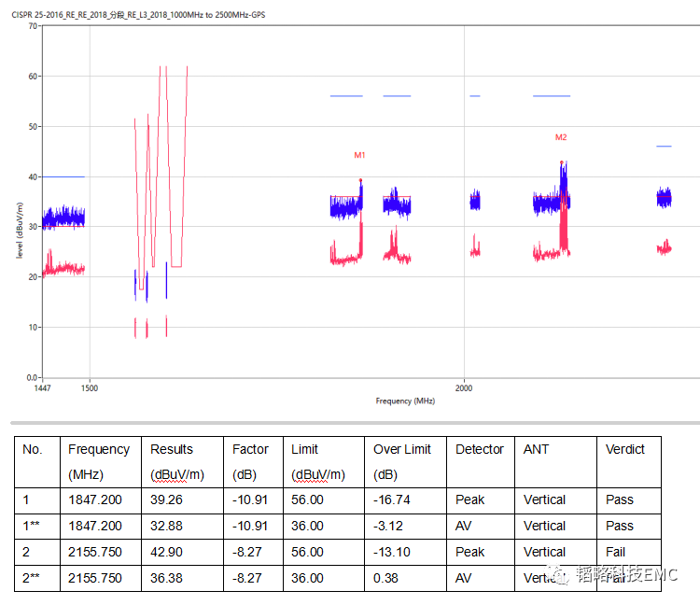Click the 1500 tick on frequency axis
The width and height of the screenshot is (700, 605).
(x=89, y=387)
